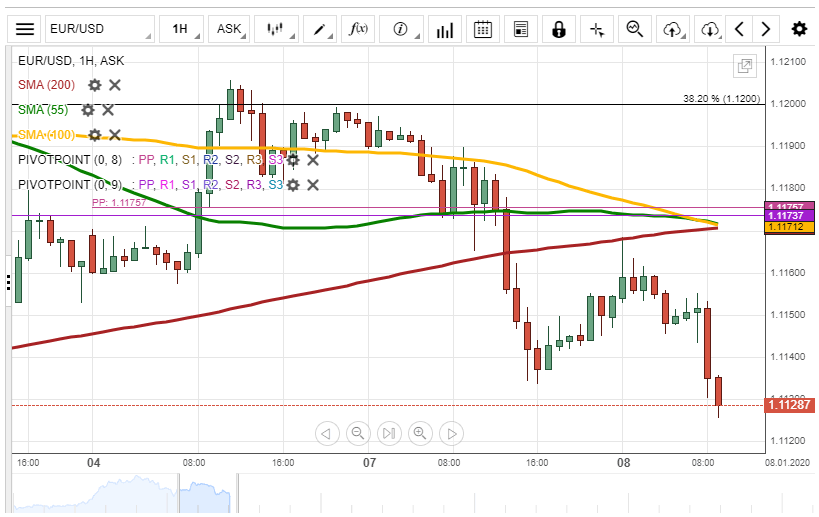The height and width of the screenshot is (517, 819).
Task: Detach chart with the pop-out icon
Action: (x=744, y=66)
